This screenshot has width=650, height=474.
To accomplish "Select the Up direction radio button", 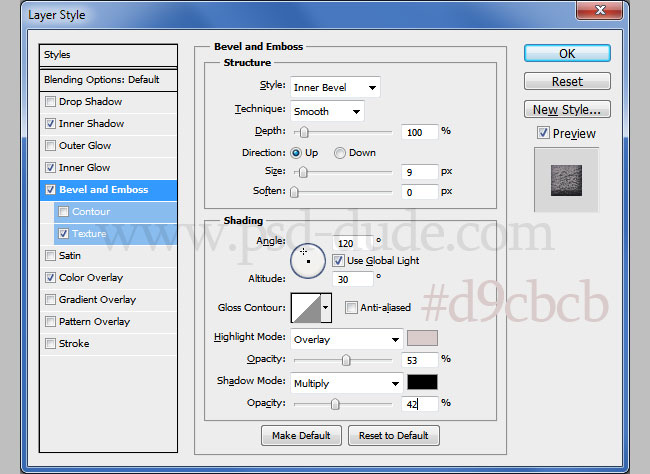I will click(x=296, y=153).
